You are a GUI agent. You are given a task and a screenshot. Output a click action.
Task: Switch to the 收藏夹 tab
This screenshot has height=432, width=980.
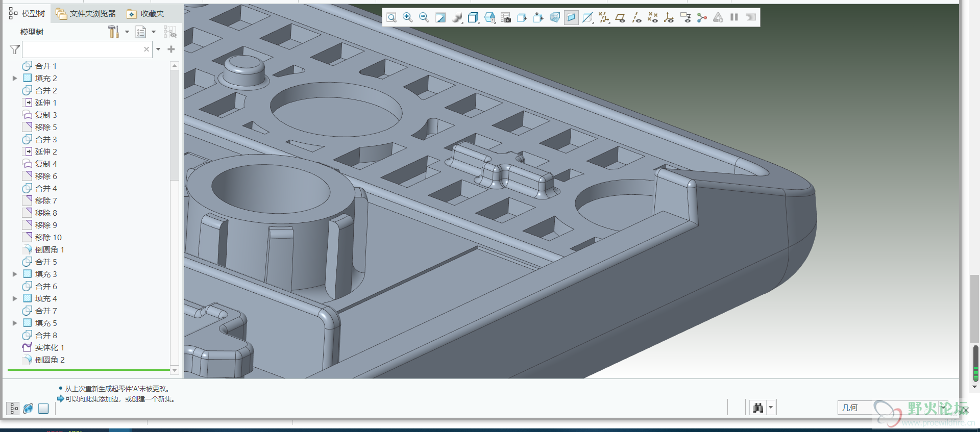click(x=146, y=14)
